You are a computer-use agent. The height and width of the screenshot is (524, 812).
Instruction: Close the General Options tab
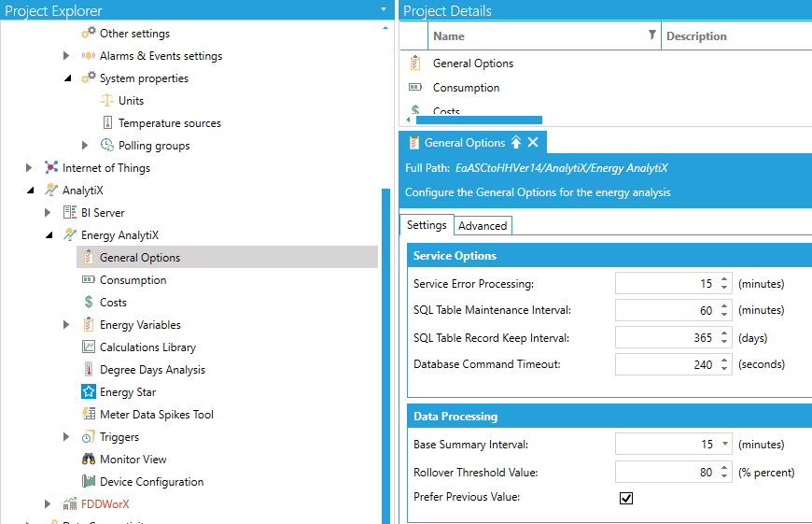coord(533,143)
